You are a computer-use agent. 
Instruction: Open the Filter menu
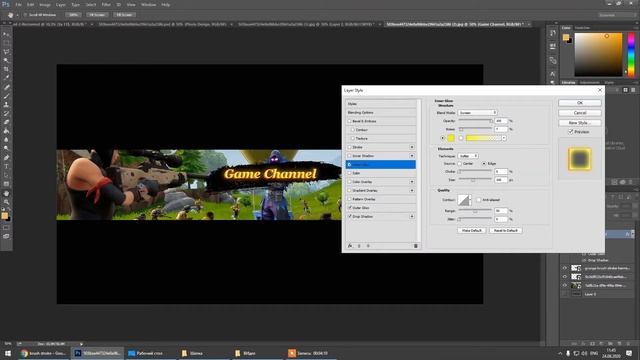pos(106,4)
